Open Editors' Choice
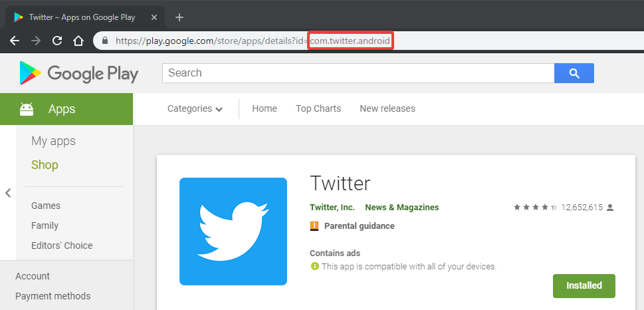The height and width of the screenshot is (310, 644). (62, 245)
